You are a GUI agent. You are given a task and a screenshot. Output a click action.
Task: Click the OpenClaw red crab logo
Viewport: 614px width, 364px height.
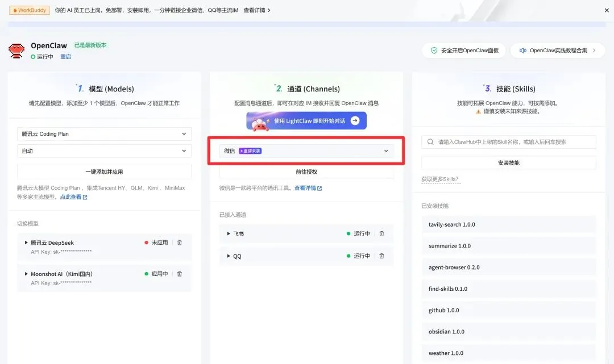[x=16, y=51]
